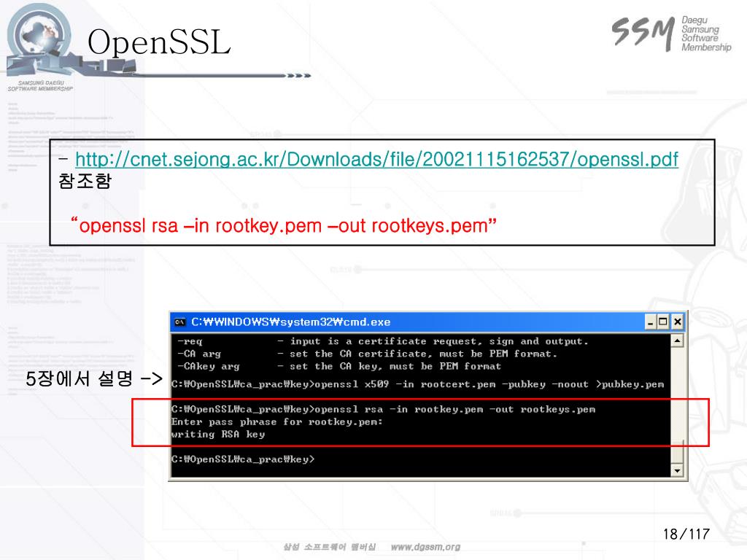747x560 pixels.
Task: Click the 18/117 page number
Action: click(x=686, y=534)
